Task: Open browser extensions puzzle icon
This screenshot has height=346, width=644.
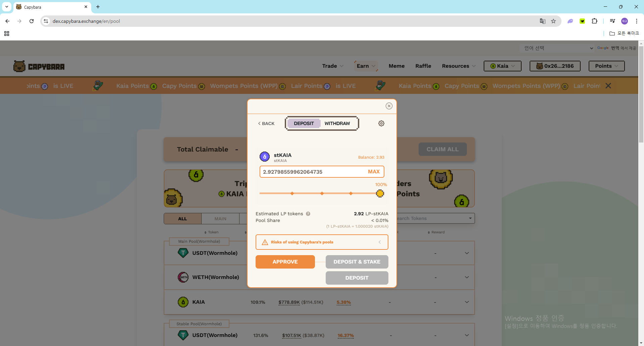Action: [594, 21]
